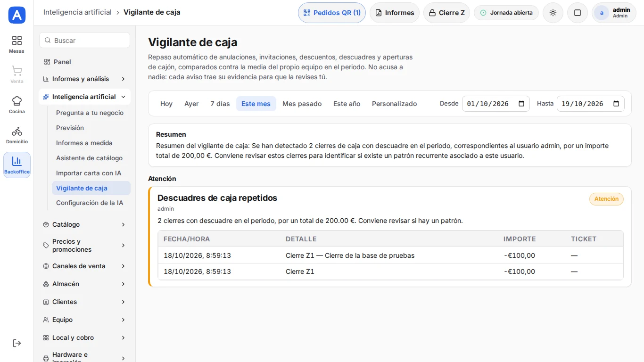Open Previsión in sidebar
Screen dimensions: 644x362
point(91,128)
